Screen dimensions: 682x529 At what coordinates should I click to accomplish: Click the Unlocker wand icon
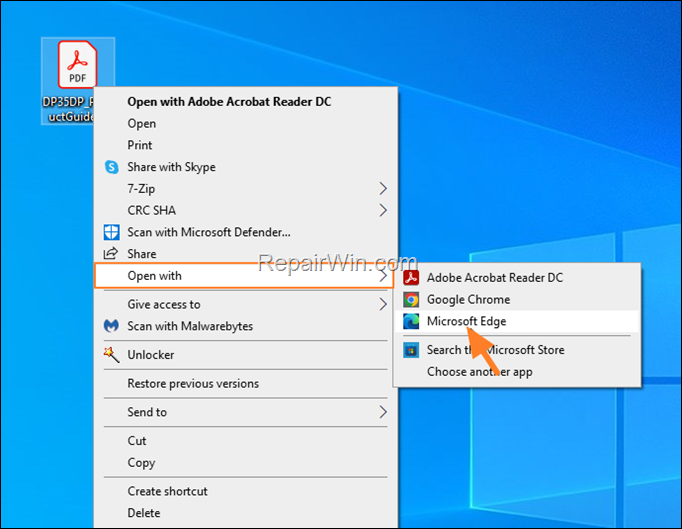tap(111, 355)
